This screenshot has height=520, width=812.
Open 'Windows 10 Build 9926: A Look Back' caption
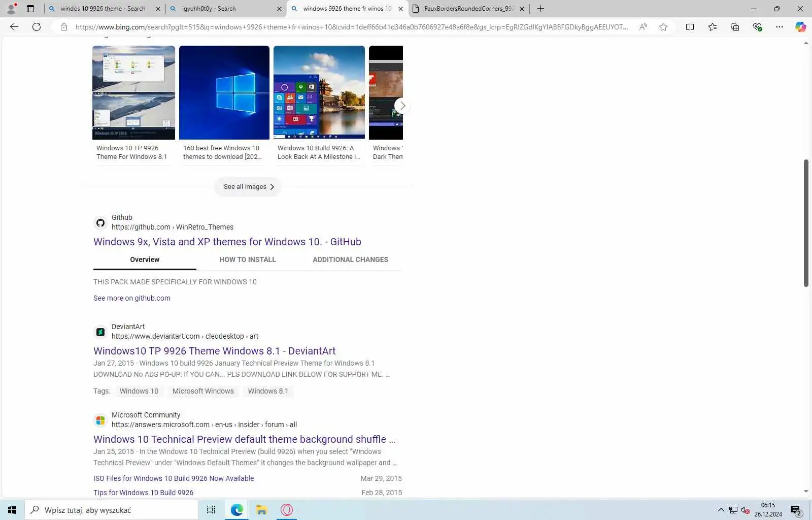[x=319, y=152]
